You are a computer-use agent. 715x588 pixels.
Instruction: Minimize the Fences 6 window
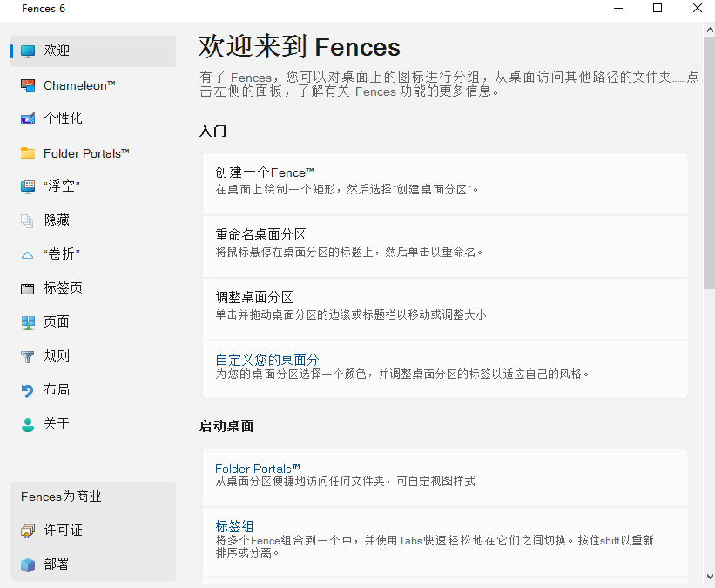pyautogui.click(x=618, y=8)
